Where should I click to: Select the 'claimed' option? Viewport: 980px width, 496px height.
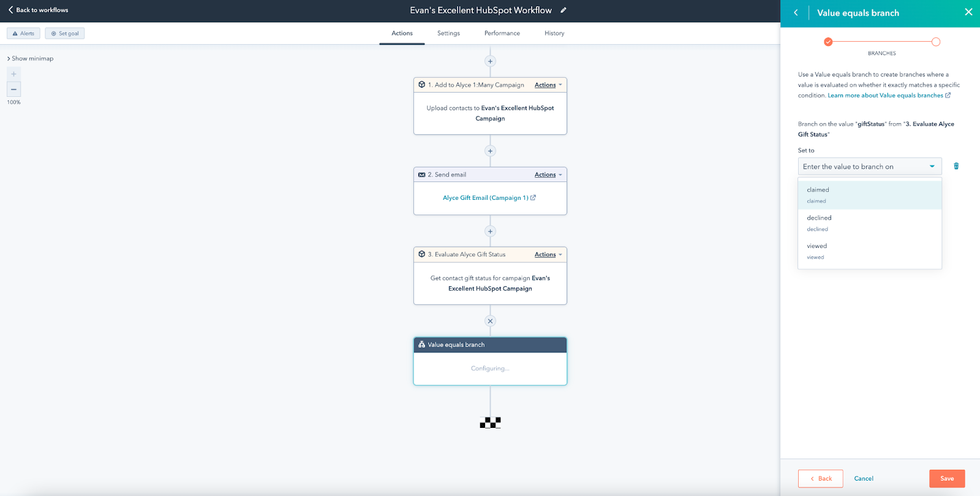[870, 195]
